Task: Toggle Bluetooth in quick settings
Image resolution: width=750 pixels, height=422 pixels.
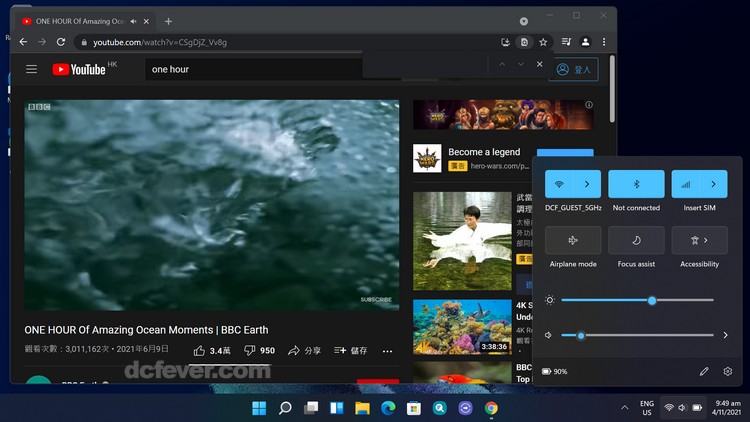Action: tap(636, 184)
